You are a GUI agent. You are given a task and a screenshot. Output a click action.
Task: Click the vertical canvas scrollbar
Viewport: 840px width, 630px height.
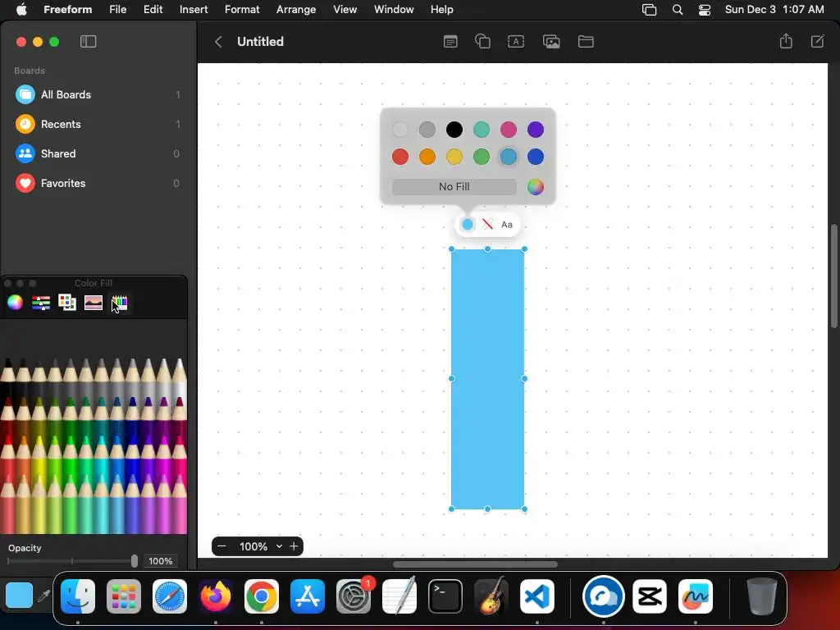click(833, 276)
